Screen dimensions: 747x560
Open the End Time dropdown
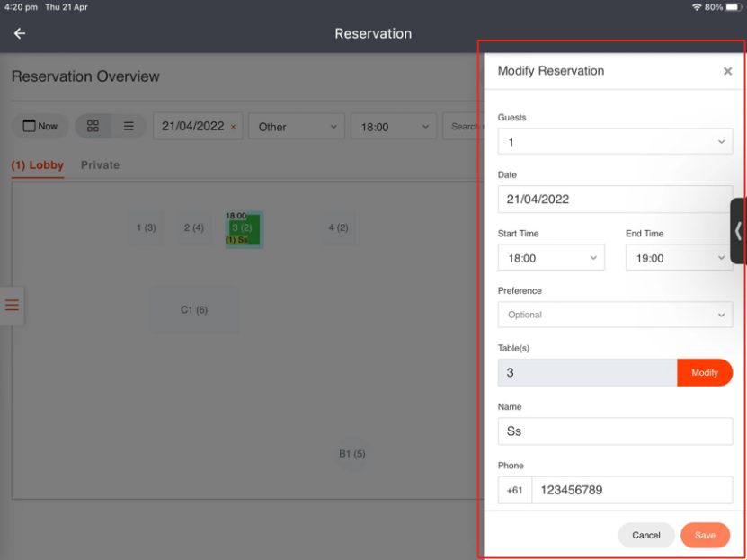tap(679, 258)
